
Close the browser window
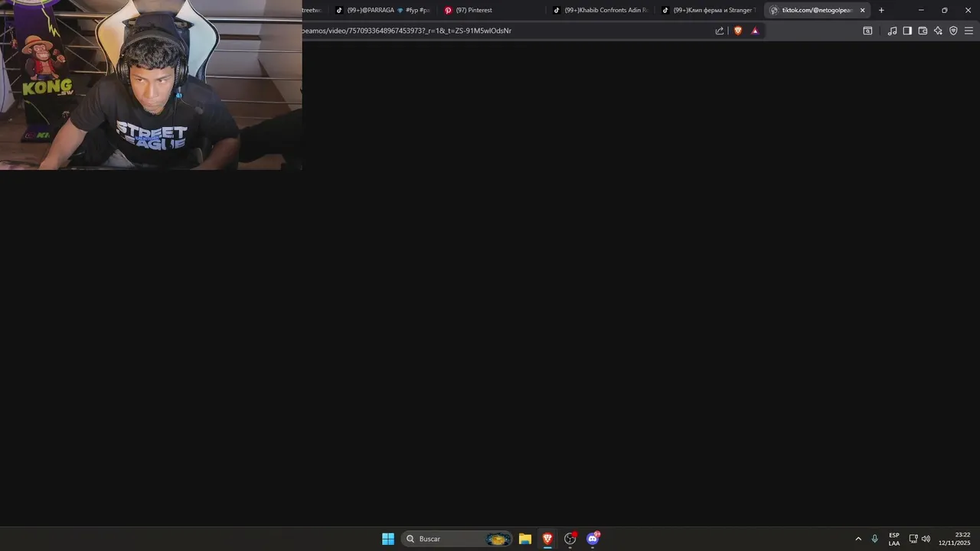tap(968, 10)
